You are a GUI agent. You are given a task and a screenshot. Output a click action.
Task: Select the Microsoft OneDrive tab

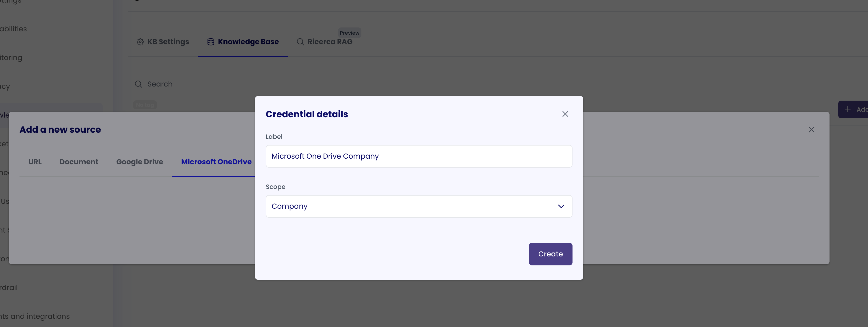pyautogui.click(x=216, y=162)
